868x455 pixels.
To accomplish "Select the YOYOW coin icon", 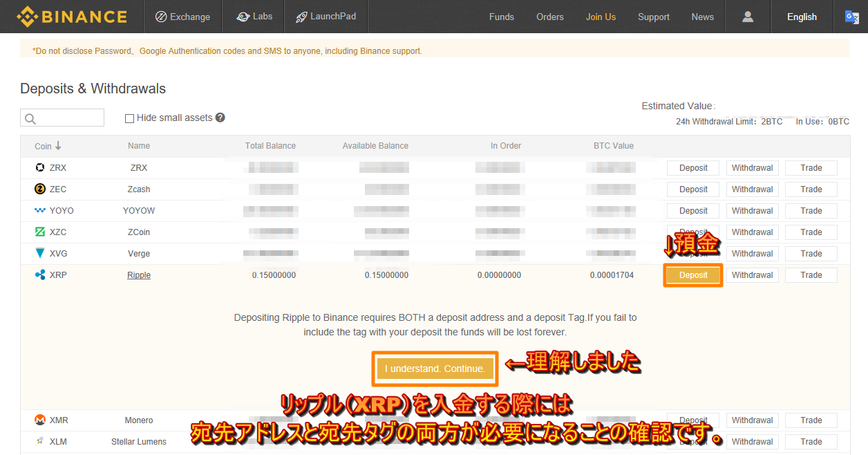I will 40,210.
